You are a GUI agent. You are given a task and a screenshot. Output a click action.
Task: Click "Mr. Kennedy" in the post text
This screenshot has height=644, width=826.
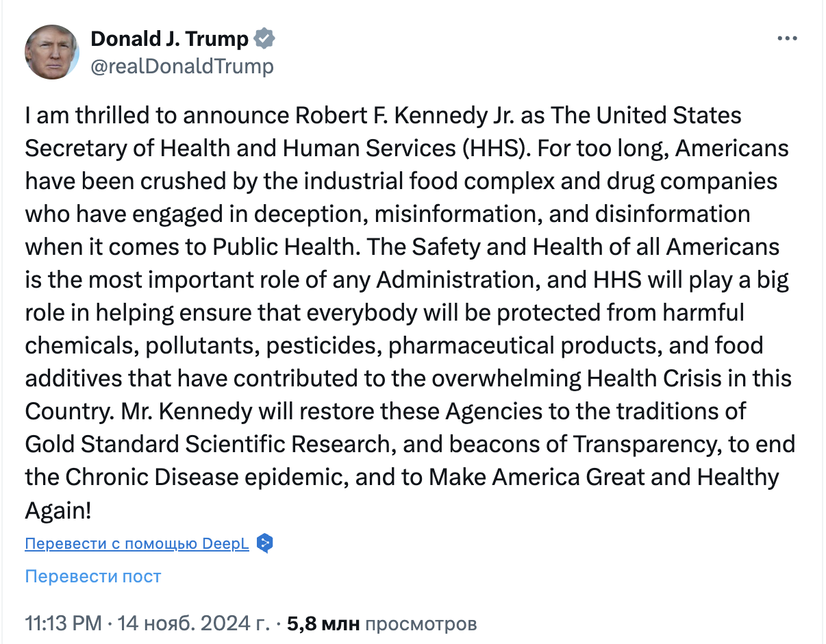[185, 412]
